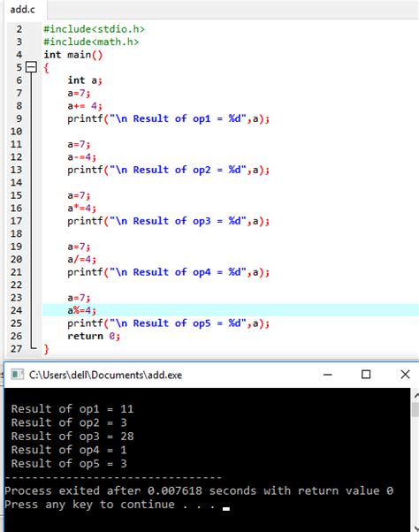This screenshot has width=419, height=532.
Task: Click the 'int a;' declaration line
Action: pos(85,80)
